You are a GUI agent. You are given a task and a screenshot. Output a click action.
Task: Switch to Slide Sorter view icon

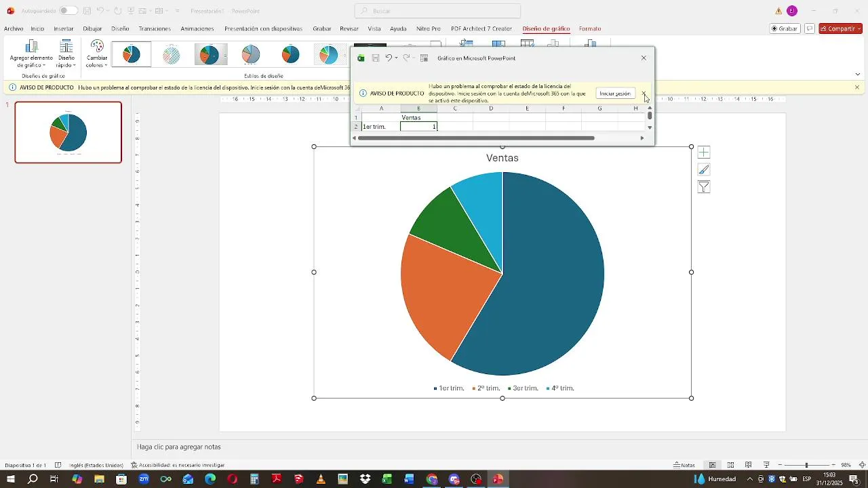click(730, 465)
